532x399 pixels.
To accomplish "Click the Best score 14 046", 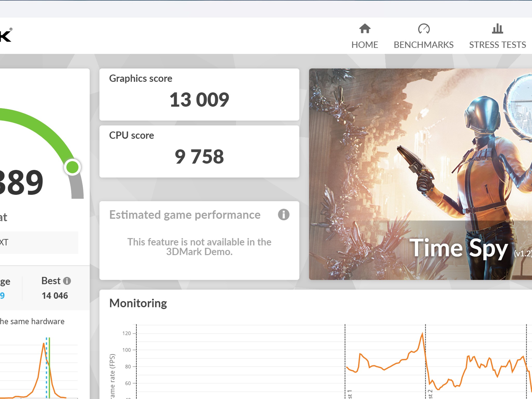I will pos(55,296).
